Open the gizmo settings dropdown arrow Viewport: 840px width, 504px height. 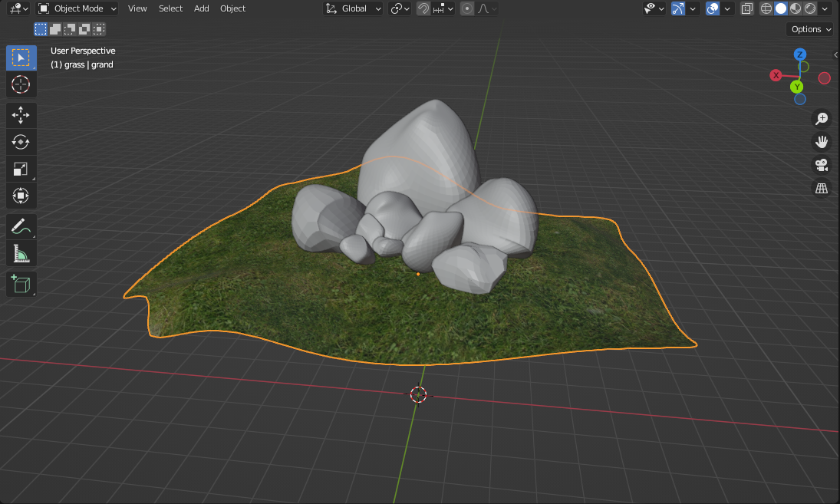[x=693, y=8]
